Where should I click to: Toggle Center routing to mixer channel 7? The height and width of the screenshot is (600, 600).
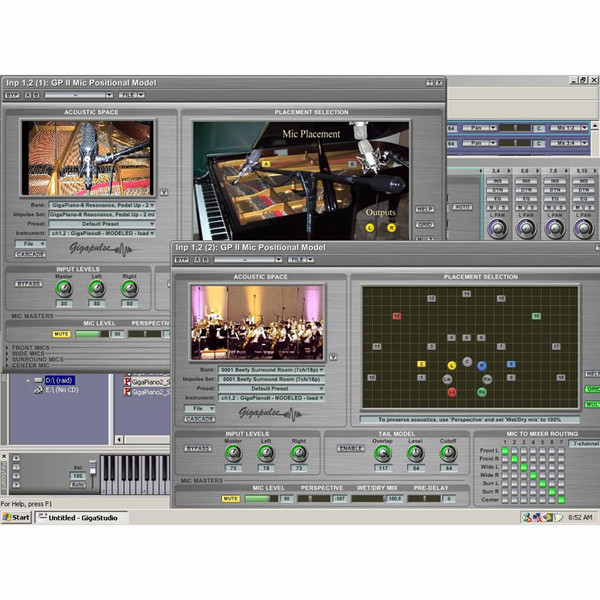click(561, 500)
